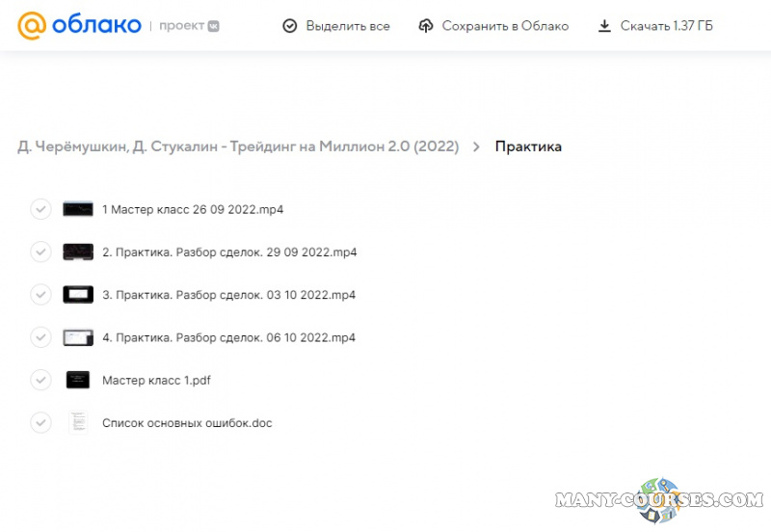Open thumbnail of 1 Мастер класс 26 09 2022.mp4
Image resolution: width=771 pixels, height=532 pixels.
77,209
